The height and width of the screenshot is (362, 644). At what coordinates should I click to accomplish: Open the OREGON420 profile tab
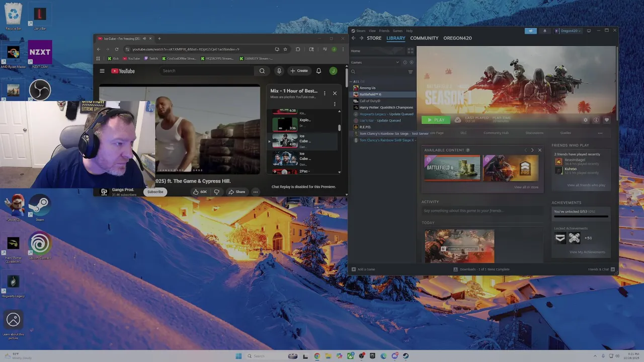click(x=457, y=38)
